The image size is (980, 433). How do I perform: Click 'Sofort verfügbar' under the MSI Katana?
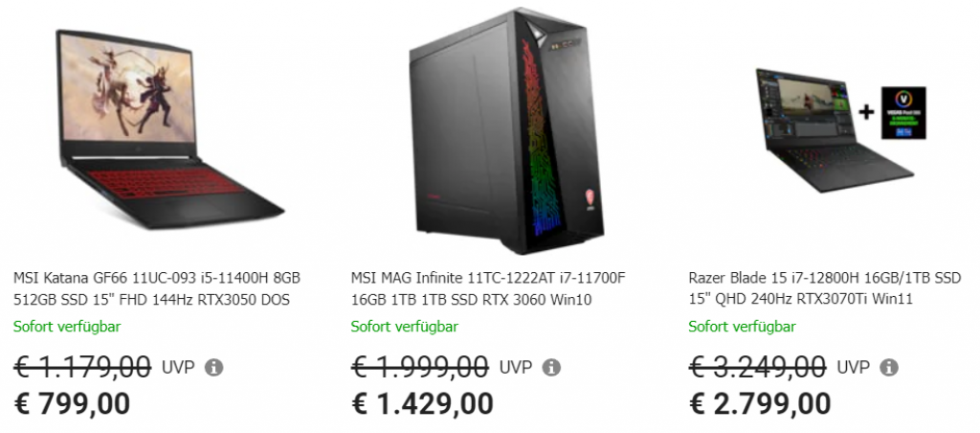[67, 327]
